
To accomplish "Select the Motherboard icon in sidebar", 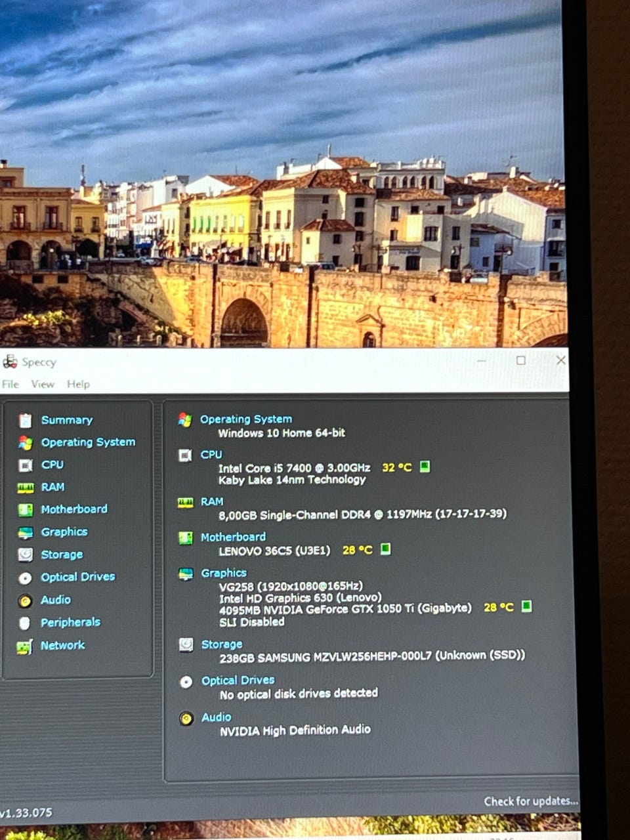I will [25, 510].
